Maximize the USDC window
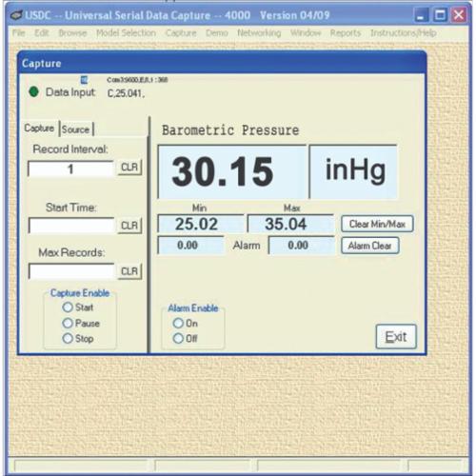 tap(440, 15)
